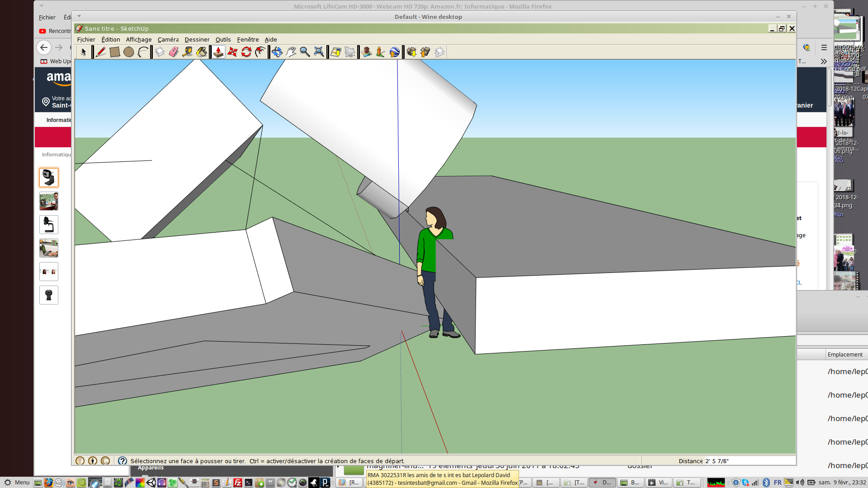The height and width of the screenshot is (488, 868).
Task: Select the Paint Bucket tool
Action: (202, 52)
